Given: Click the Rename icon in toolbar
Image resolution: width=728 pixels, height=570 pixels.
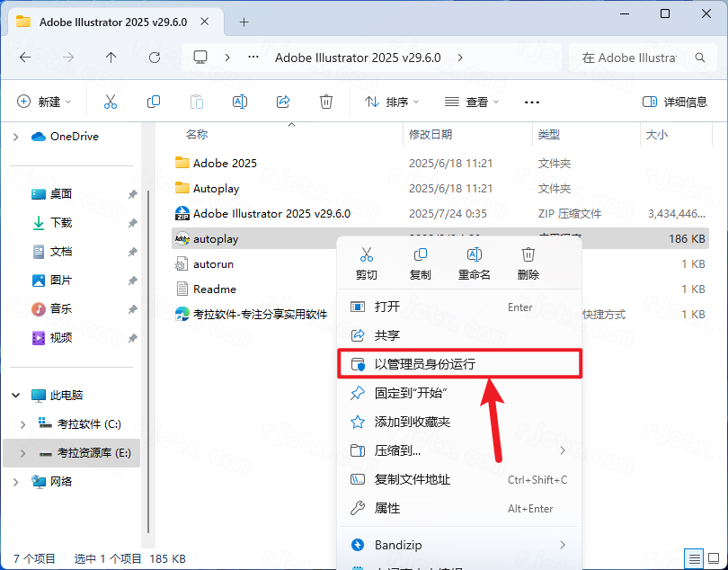Looking at the screenshot, I should point(240,102).
